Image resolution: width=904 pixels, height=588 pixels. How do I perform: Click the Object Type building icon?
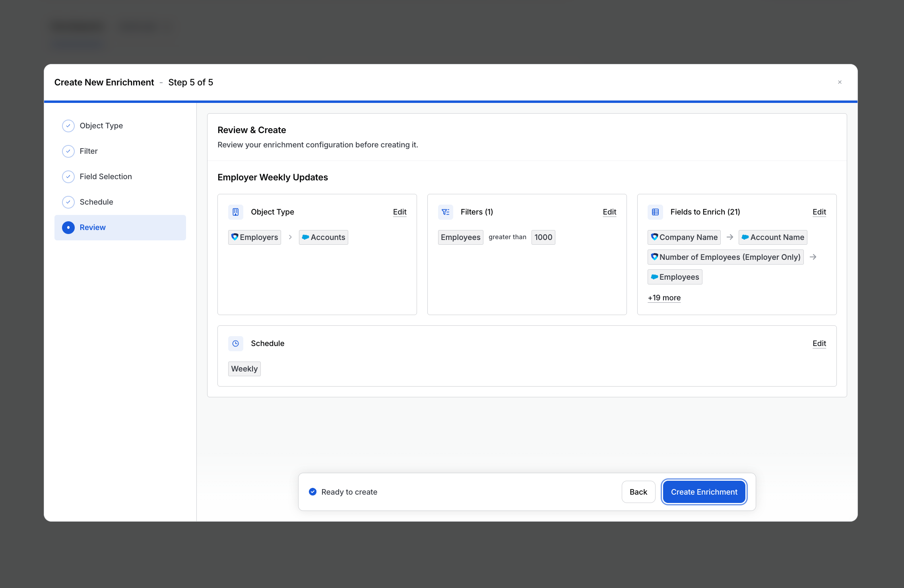(x=236, y=212)
